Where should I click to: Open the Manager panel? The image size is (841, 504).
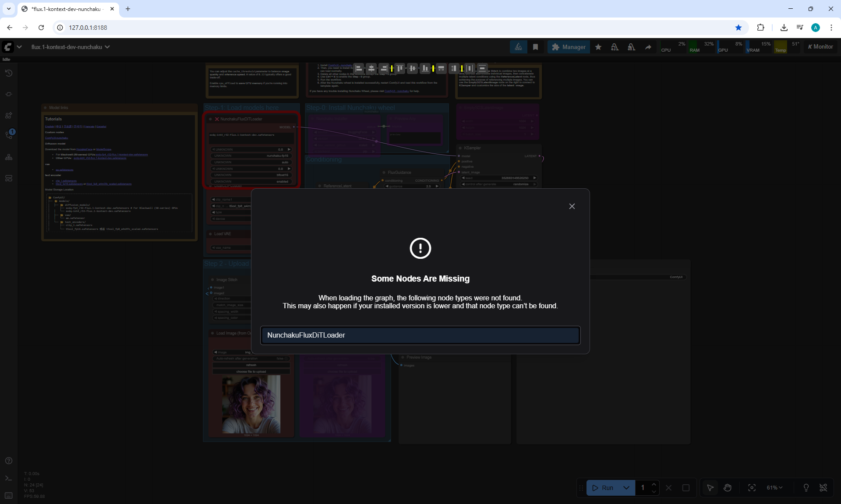point(569,47)
